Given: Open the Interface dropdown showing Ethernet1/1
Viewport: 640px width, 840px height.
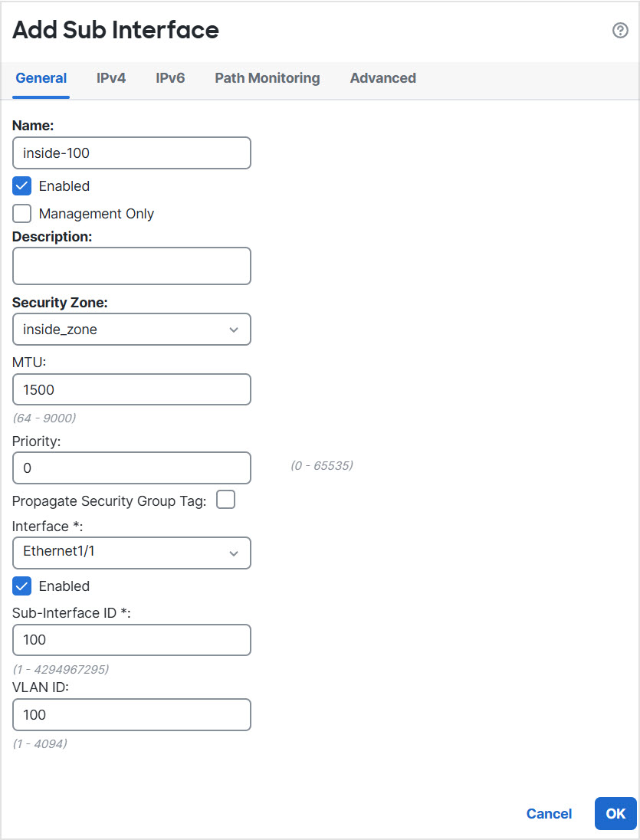Looking at the screenshot, I should click(x=131, y=553).
